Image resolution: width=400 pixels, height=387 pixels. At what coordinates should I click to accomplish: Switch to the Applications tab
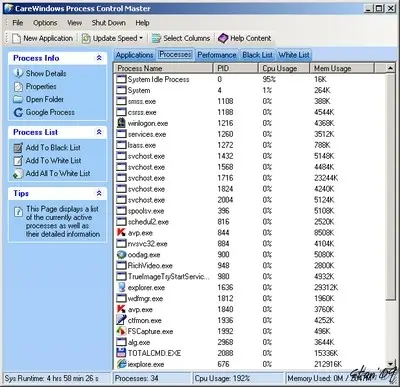[x=135, y=55]
